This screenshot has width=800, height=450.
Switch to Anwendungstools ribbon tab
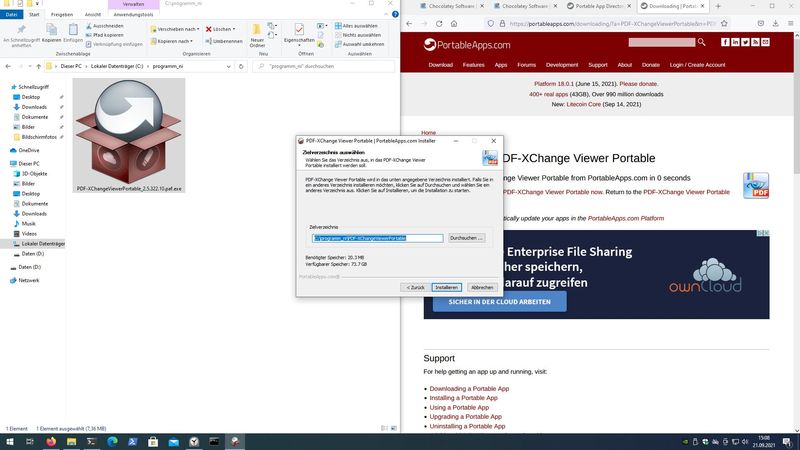pyautogui.click(x=133, y=14)
